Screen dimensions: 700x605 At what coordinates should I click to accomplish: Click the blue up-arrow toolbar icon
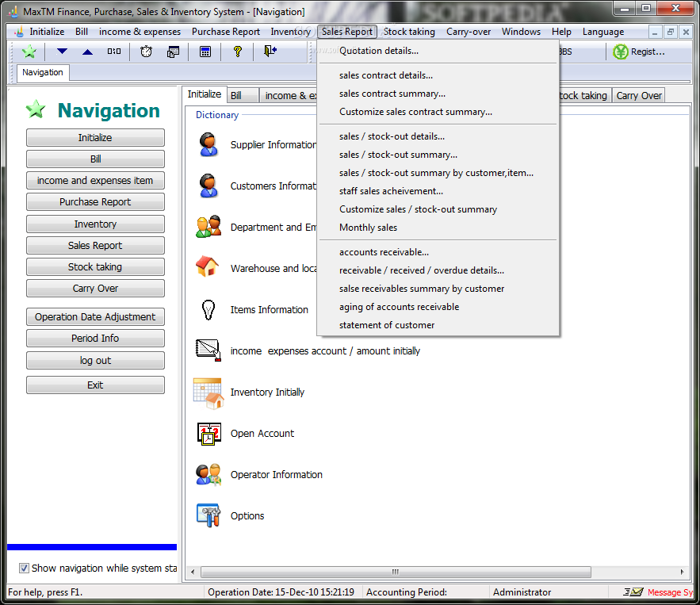click(x=87, y=52)
